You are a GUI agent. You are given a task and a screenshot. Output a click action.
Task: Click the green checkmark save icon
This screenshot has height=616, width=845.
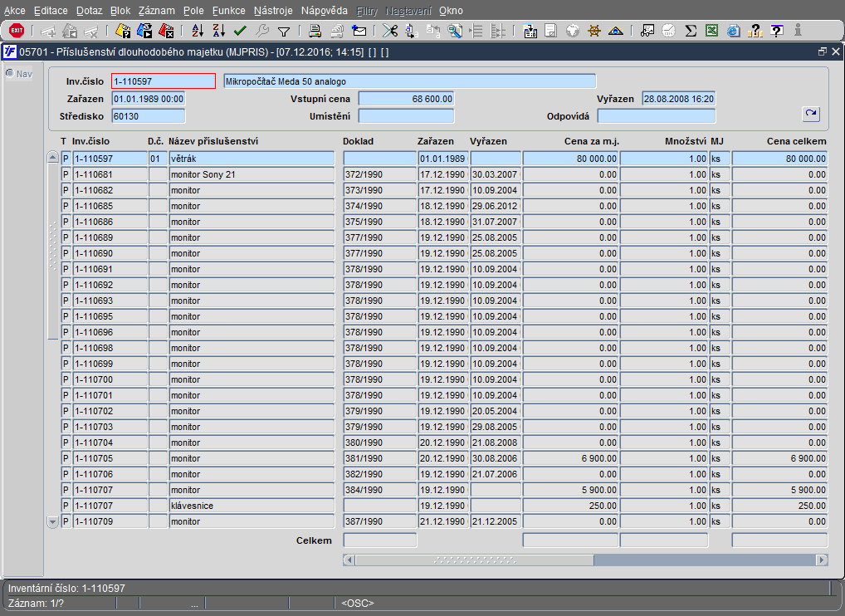(x=240, y=31)
